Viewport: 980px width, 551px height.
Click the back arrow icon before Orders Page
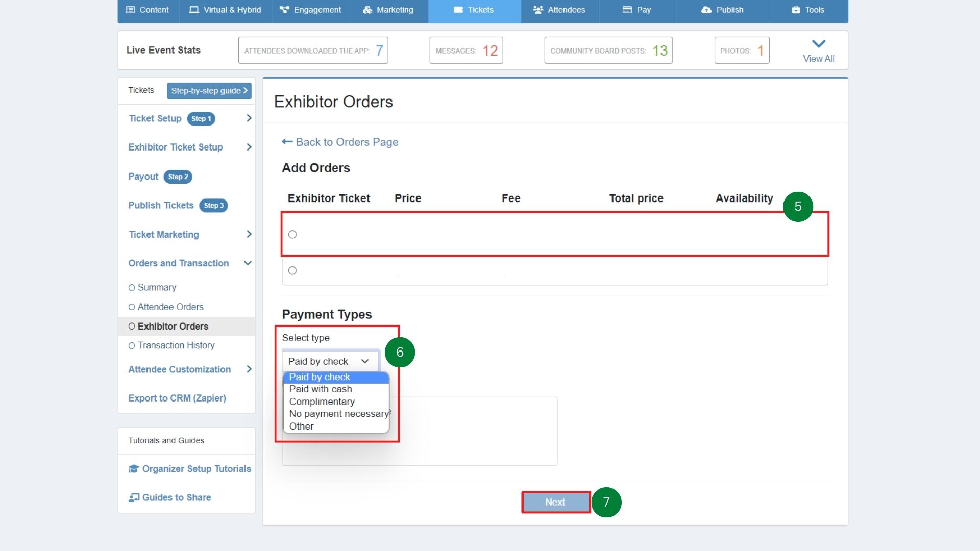point(287,142)
